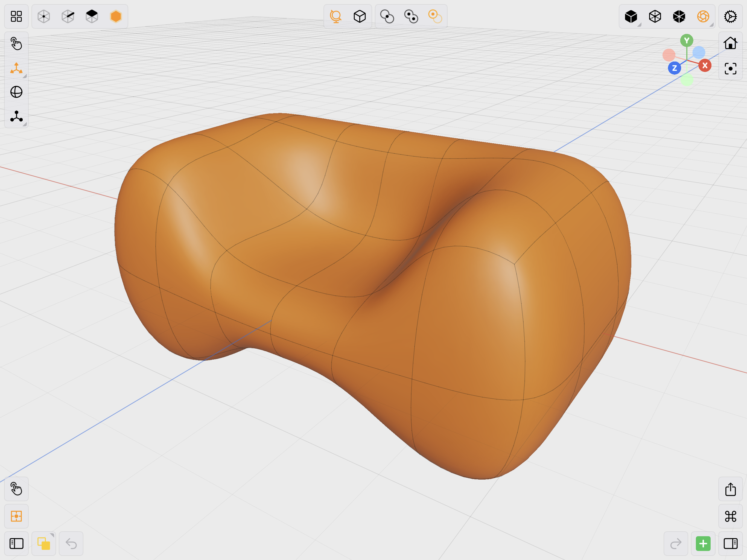
Task: Choose the two-dot overlapping circles selection icon
Action: [x=411, y=16]
